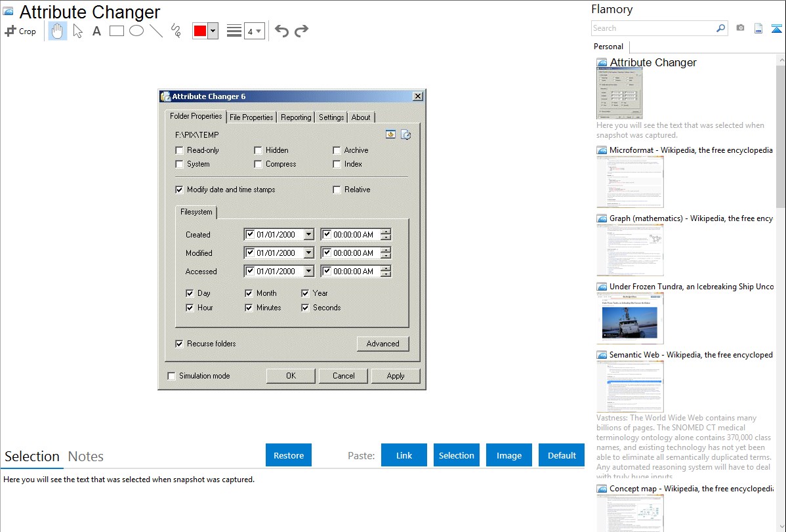Select the straight line tool
Image resolution: width=786 pixels, height=532 pixels.
pyautogui.click(x=156, y=31)
